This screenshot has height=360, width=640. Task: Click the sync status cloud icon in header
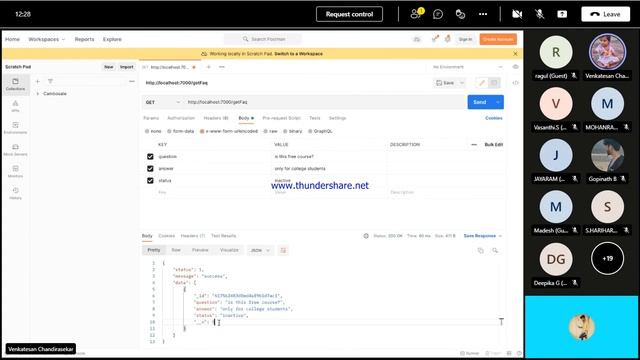(x=417, y=39)
